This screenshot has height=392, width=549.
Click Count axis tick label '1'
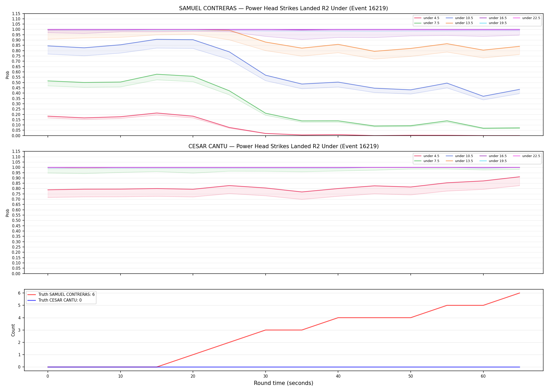[x=19, y=355]
